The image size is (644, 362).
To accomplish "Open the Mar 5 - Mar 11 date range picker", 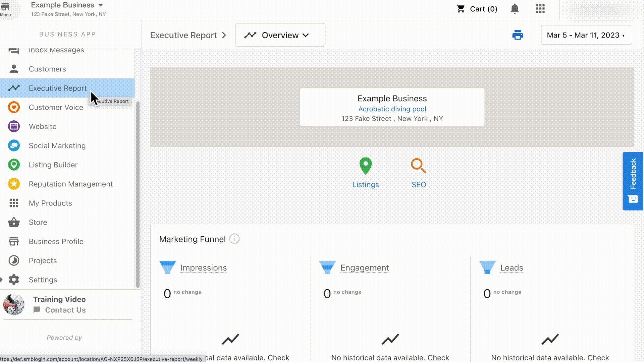I will pos(586,35).
